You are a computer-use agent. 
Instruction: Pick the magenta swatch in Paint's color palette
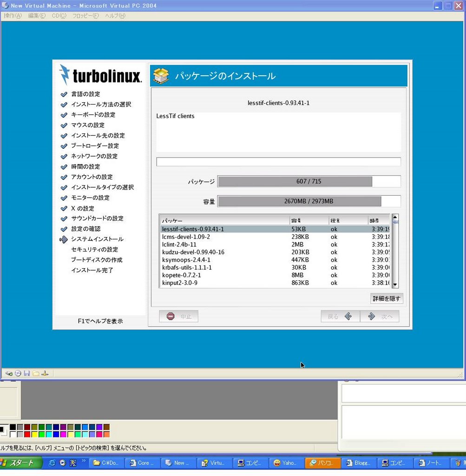64,435
